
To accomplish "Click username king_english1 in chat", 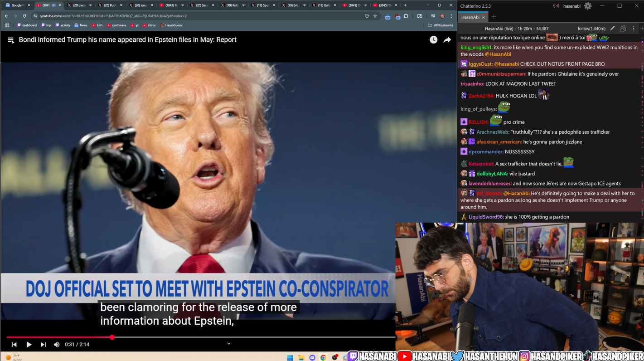I will (x=476, y=47).
